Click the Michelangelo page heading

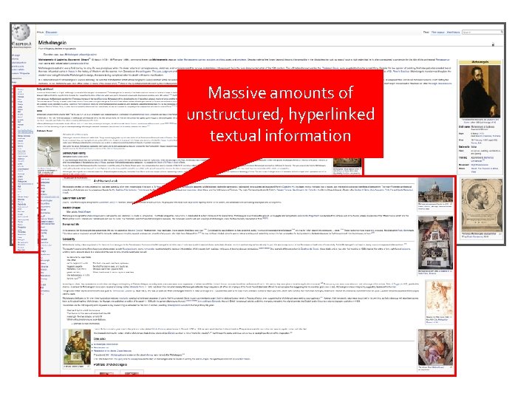point(52,43)
